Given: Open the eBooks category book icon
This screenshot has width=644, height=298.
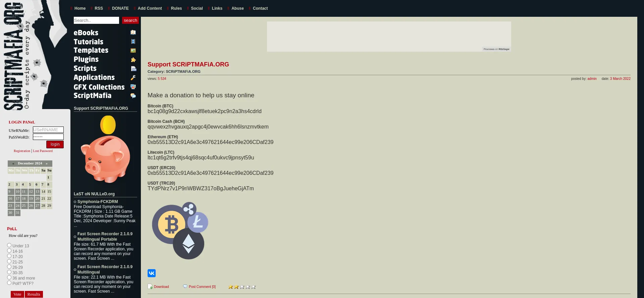Looking at the screenshot, I should click(133, 33).
